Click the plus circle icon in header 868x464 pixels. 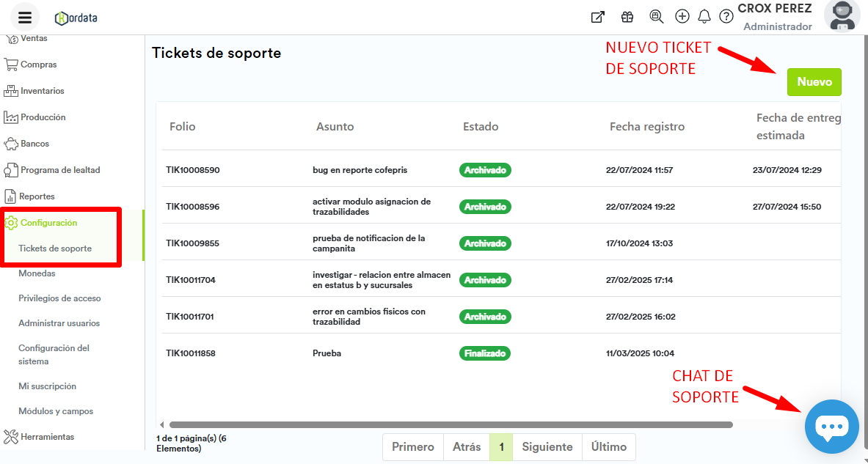coord(682,17)
